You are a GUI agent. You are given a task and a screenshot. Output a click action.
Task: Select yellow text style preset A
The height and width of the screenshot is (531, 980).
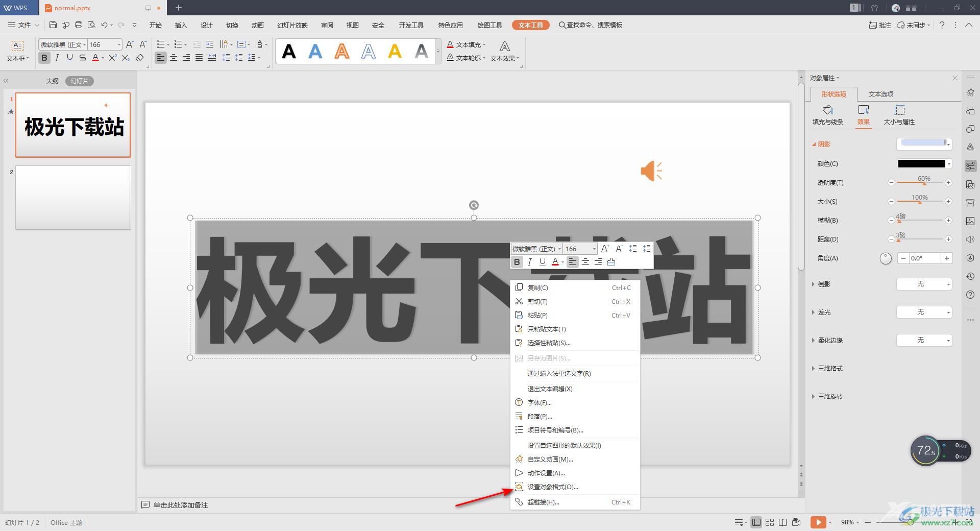(x=395, y=51)
